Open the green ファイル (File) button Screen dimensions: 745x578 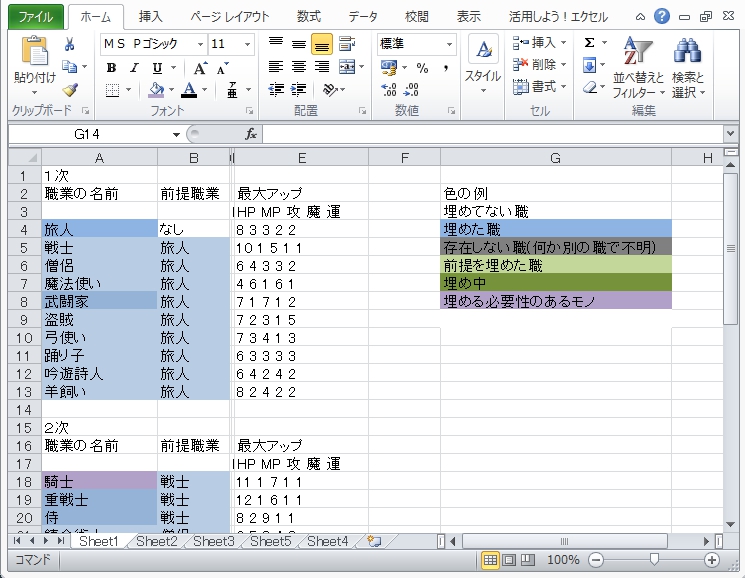37,16
